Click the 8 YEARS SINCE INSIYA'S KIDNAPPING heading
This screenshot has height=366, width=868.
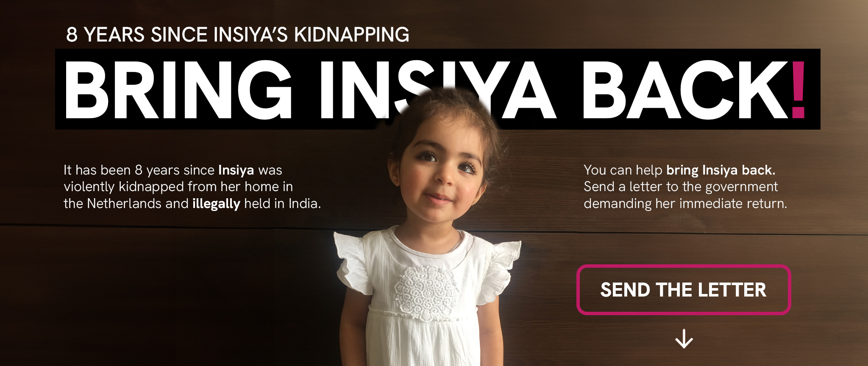click(238, 35)
